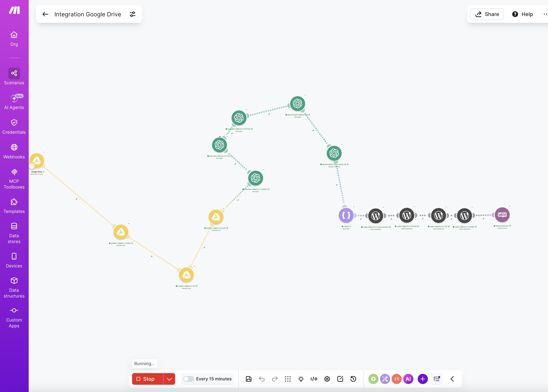Open the WooCommerce Create a Product module
Screen dimensions: 548x392
(502, 215)
